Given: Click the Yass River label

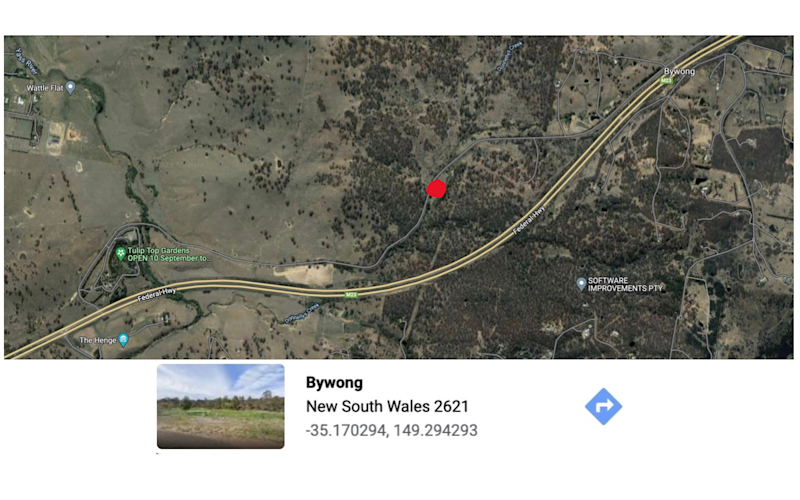Looking at the screenshot, I should point(27,60).
